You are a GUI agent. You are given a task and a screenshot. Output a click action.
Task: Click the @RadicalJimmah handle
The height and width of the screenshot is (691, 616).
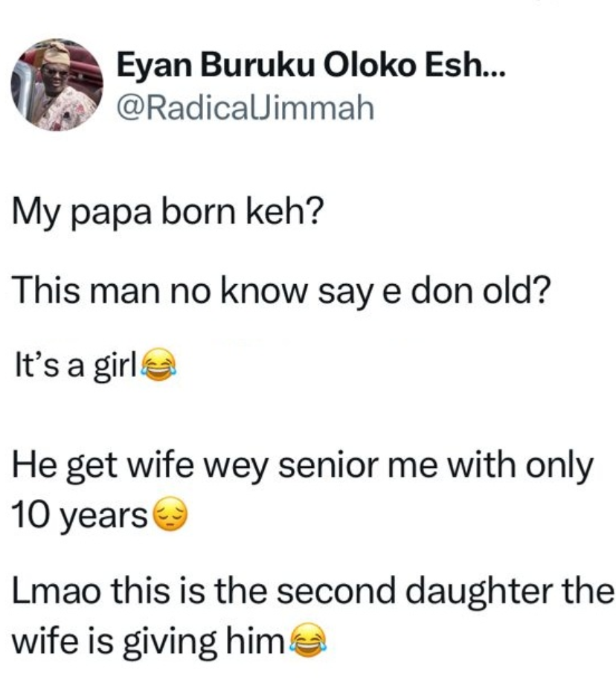tap(246, 109)
